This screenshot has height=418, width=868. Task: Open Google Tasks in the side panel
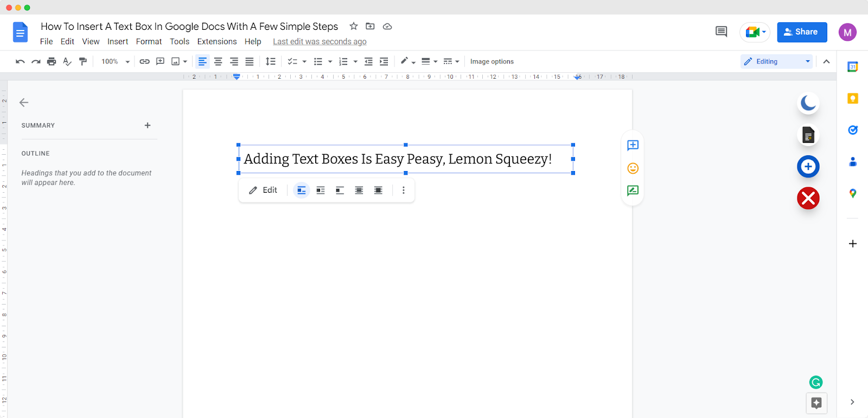(x=853, y=130)
